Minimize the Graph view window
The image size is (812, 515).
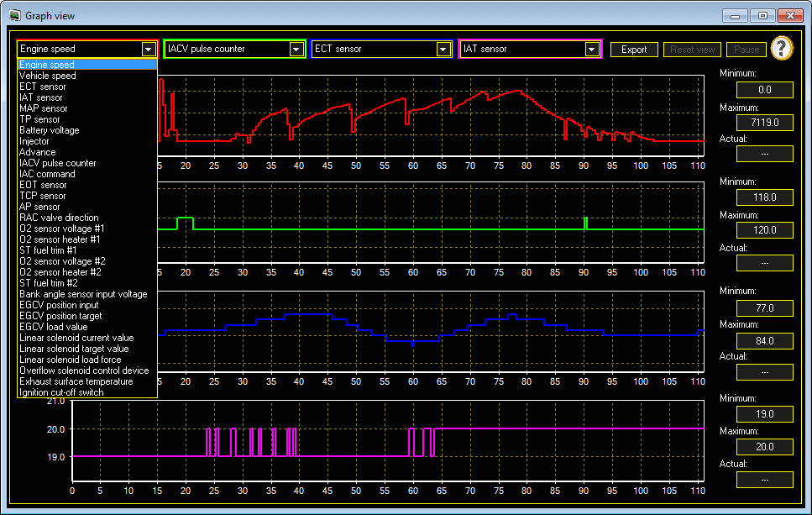736,15
